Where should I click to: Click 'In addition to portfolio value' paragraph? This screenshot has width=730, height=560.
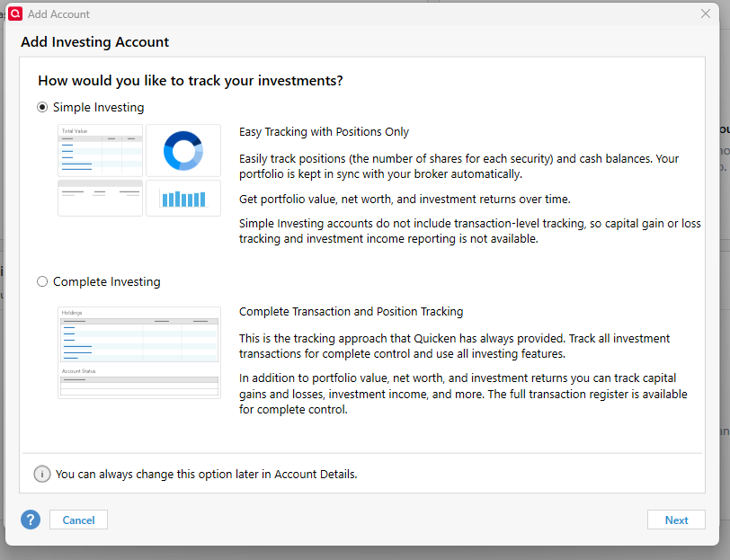(x=463, y=394)
